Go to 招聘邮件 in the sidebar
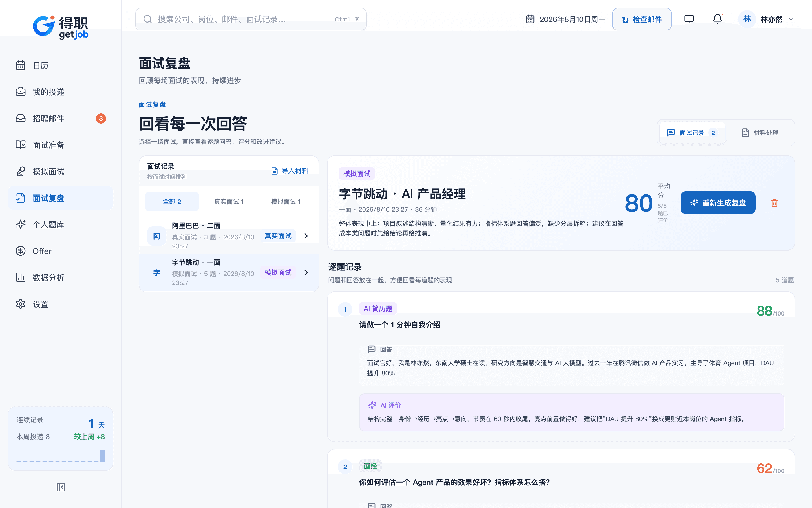The image size is (812, 508). [60, 118]
